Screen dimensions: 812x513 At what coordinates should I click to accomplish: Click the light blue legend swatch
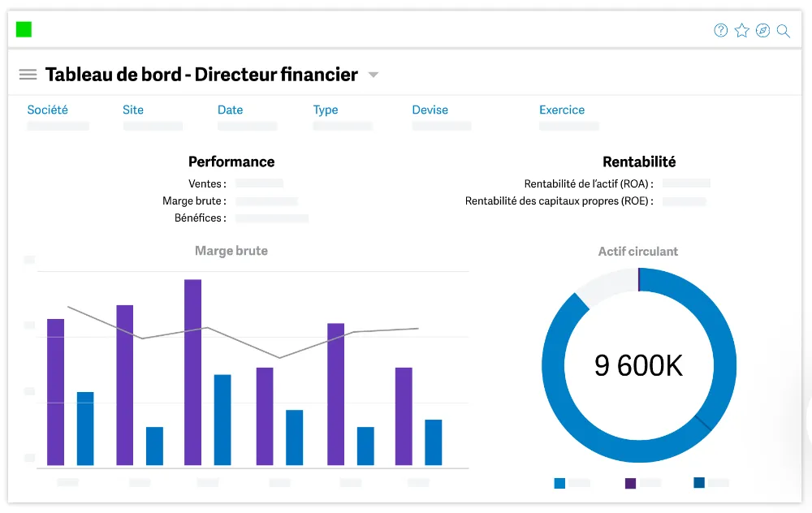pos(559,483)
